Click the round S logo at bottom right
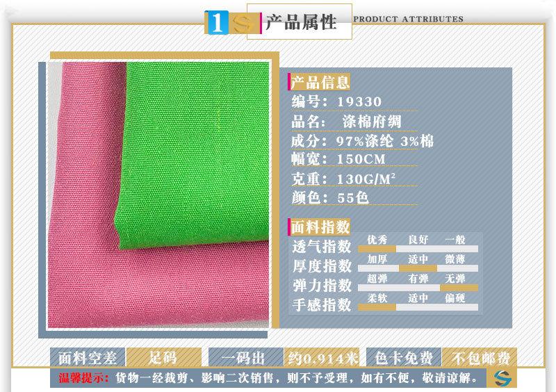Image resolution: width=556 pixels, height=392 pixels. tap(500, 377)
